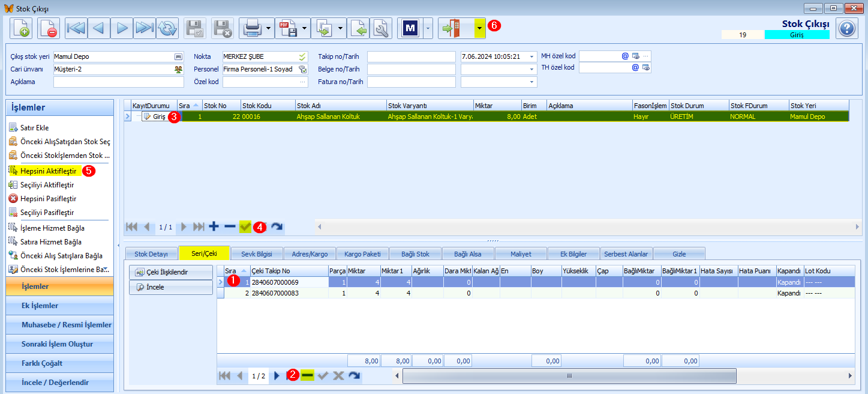Click right arrow of Seri/Çeki horizontal scrollbar
Image resolution: width=868 pixels, height=394 pixels.
point(850,375)
